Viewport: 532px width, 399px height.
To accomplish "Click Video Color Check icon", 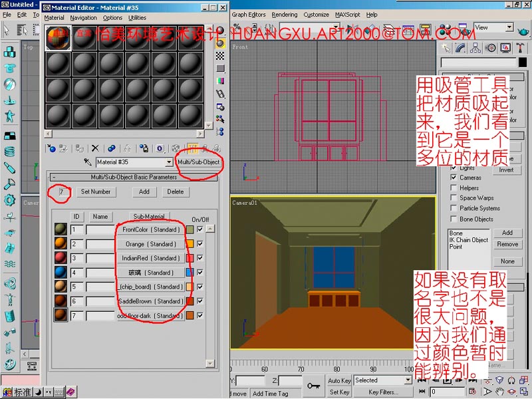I will 221,80.
